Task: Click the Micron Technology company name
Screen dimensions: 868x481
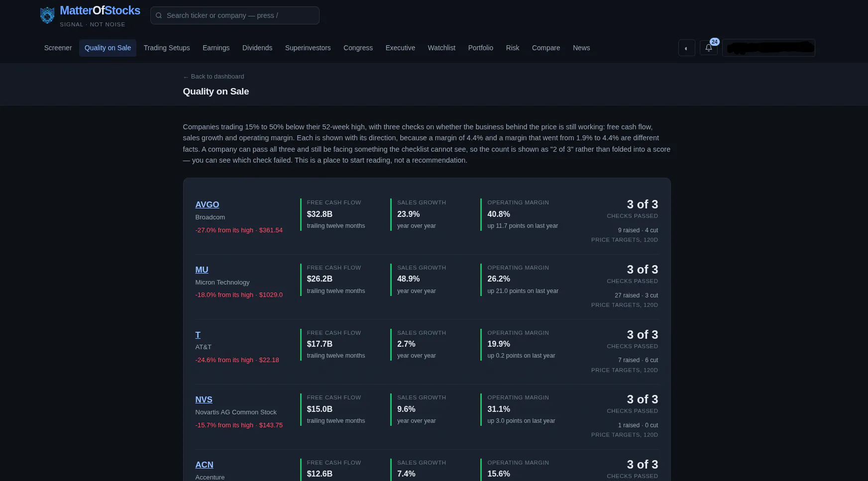Action: coord(222,282)
